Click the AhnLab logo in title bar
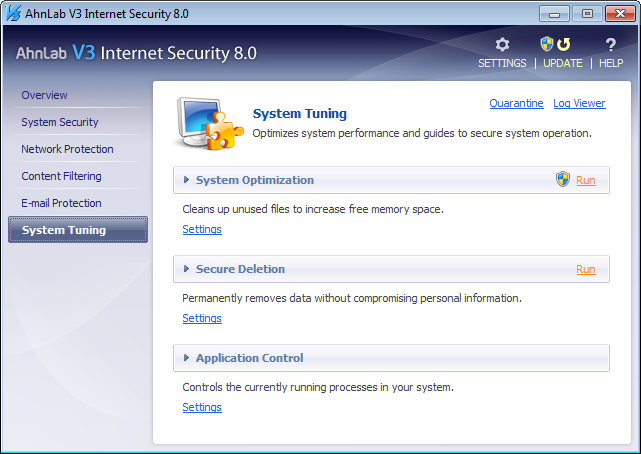This screenshot has width=641, height=454. coord(13,13)
